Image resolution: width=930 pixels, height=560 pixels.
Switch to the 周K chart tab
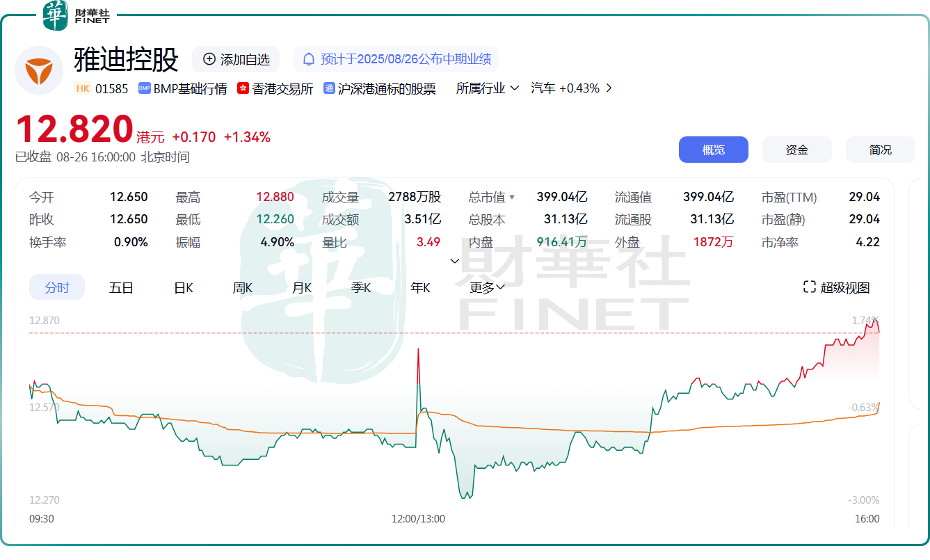click(x=243, y=287)
